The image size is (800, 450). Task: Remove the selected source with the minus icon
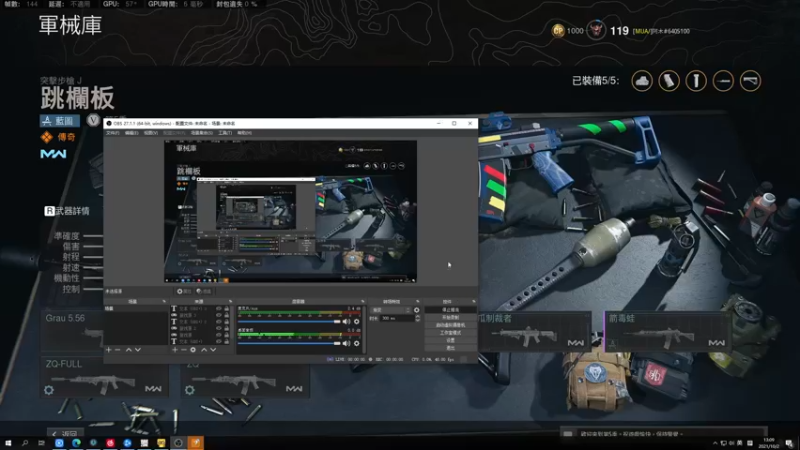click(184, 350)
